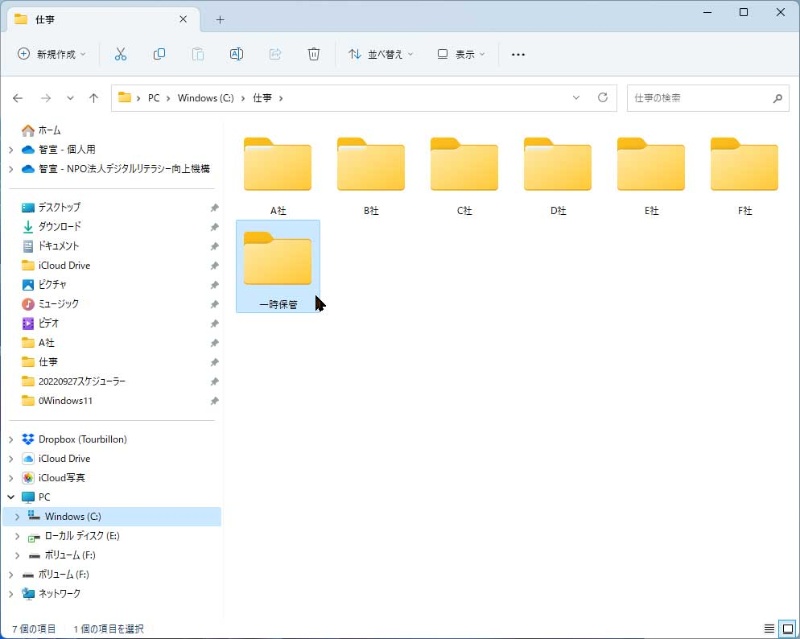
Task: Click the Cut scissors icon in toolbar
Action: click(121, 54)
